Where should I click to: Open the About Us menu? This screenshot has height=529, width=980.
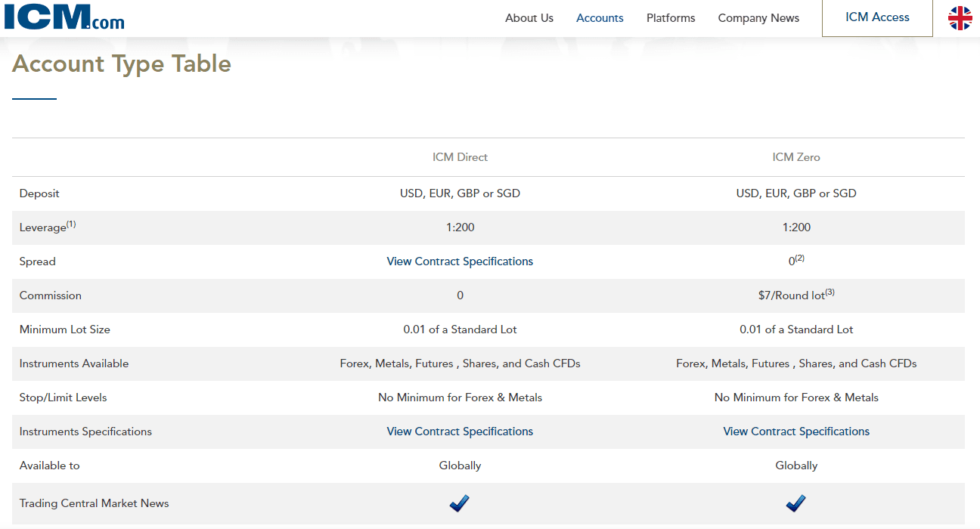point(529,18)
